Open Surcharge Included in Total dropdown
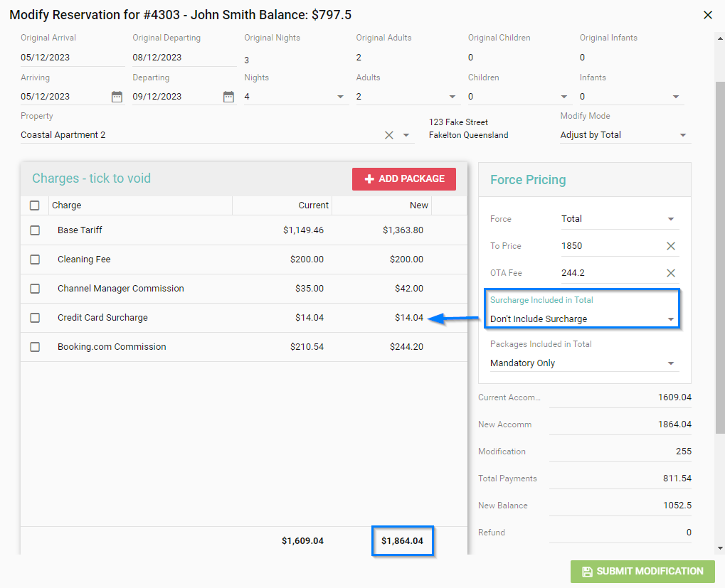 pyautogui.click(x=670, y=319)
